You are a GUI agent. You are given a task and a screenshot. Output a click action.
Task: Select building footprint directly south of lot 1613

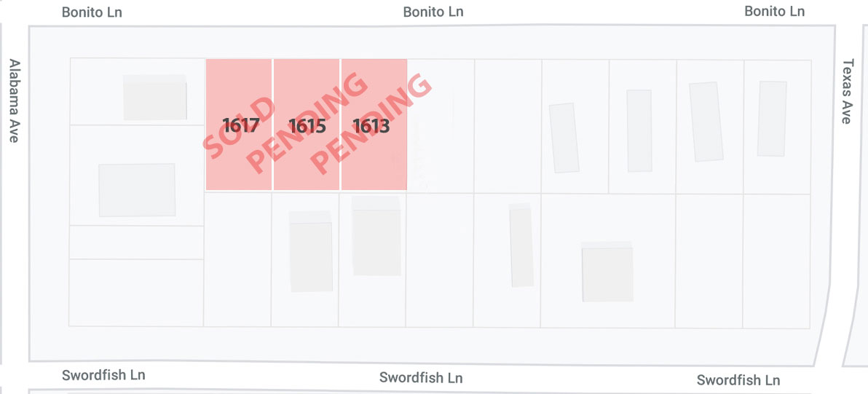coord(376,236)
